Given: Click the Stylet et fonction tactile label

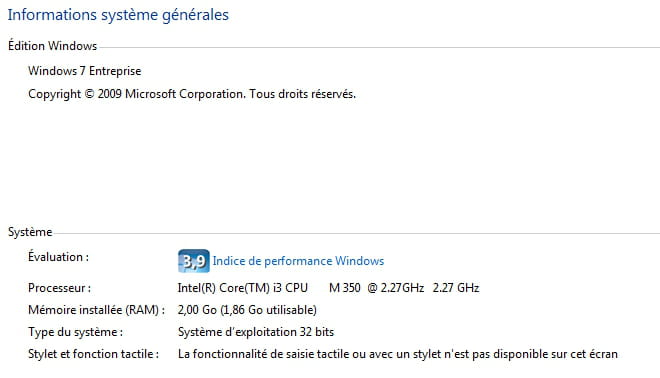Looking at the screenshot, I should click(93, 354).
